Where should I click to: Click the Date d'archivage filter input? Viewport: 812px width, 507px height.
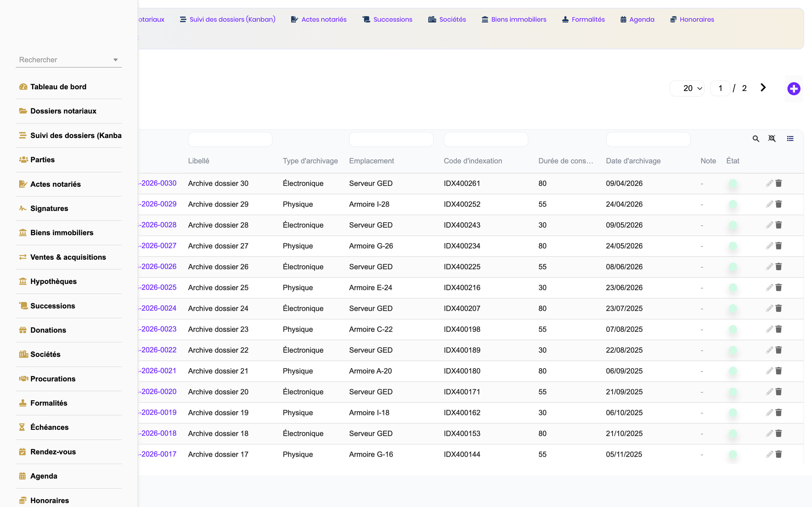648,139
